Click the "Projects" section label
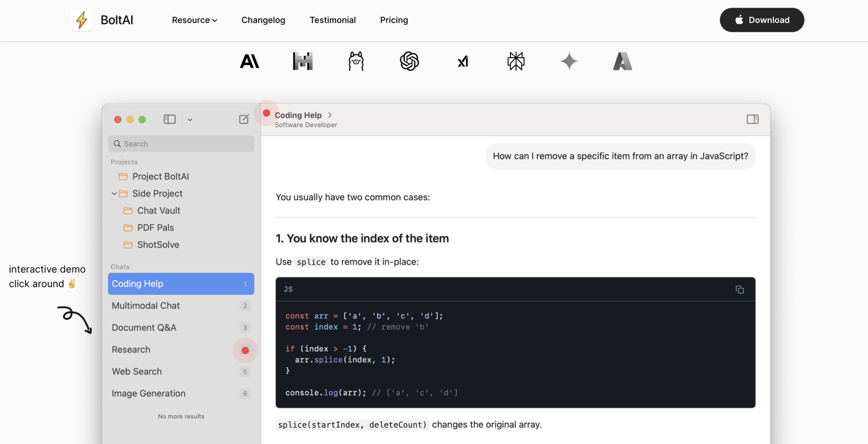The width and height of the screenshot is (868, 444). (x=124, y=162)
